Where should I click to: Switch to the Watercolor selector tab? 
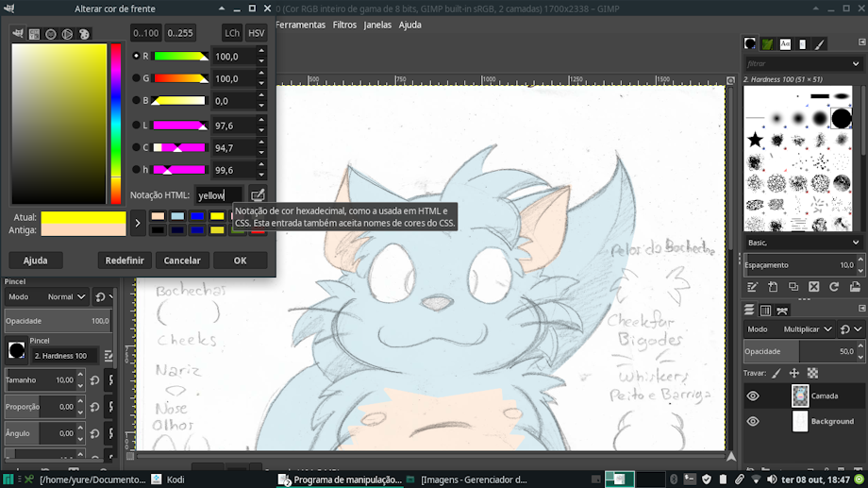(x=51, y=34)
